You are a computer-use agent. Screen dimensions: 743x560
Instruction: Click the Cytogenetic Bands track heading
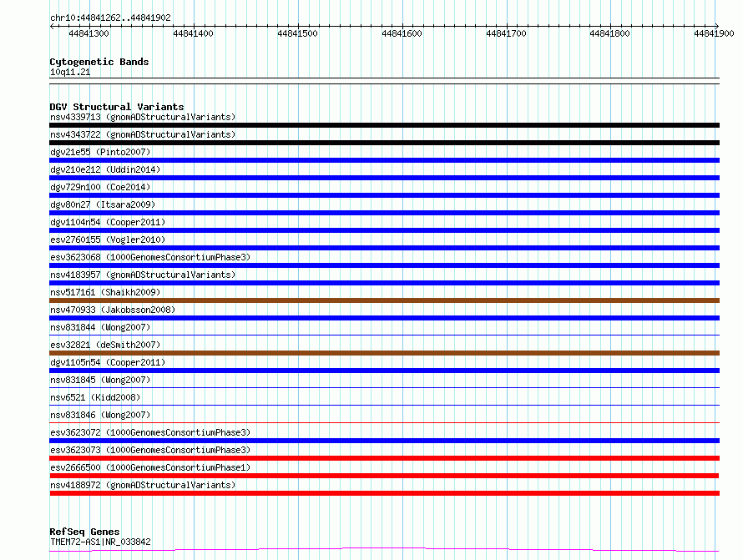(99, 62)
